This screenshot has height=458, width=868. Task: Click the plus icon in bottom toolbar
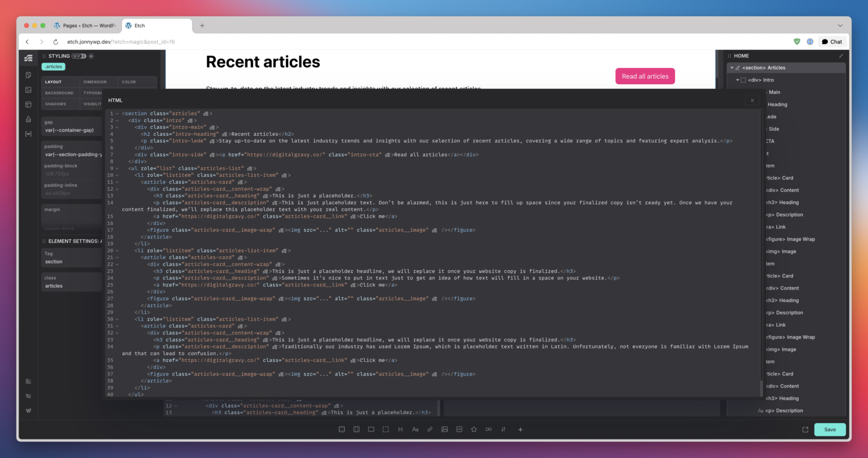[520, 429]
